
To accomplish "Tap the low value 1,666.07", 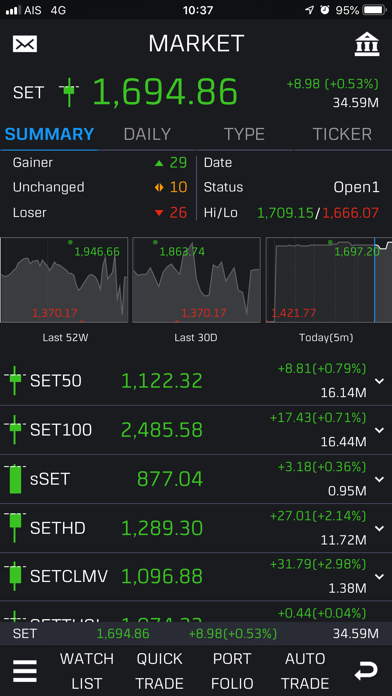I will tap(350, 213).
